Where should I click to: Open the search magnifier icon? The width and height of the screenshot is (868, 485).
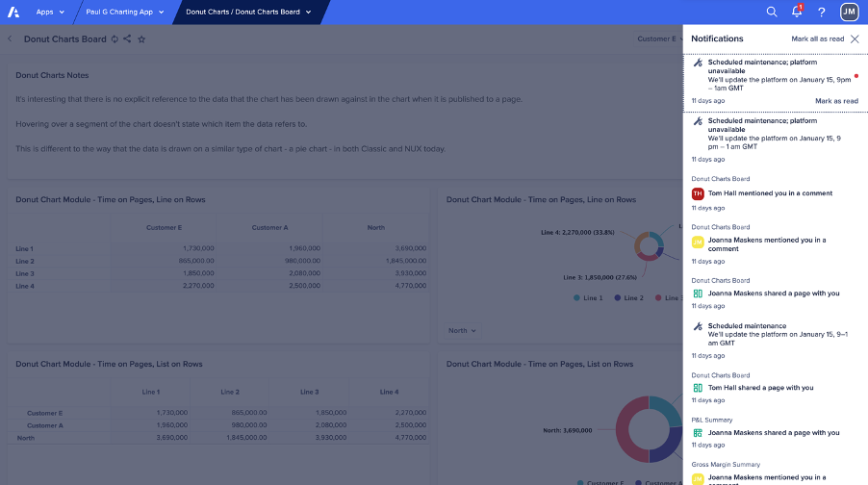pos(772,13)
